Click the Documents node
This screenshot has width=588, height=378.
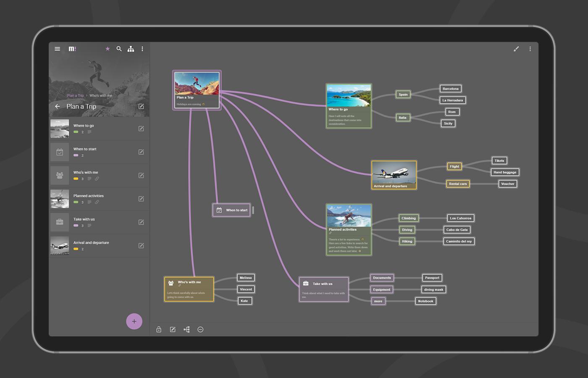pos(382,278)
